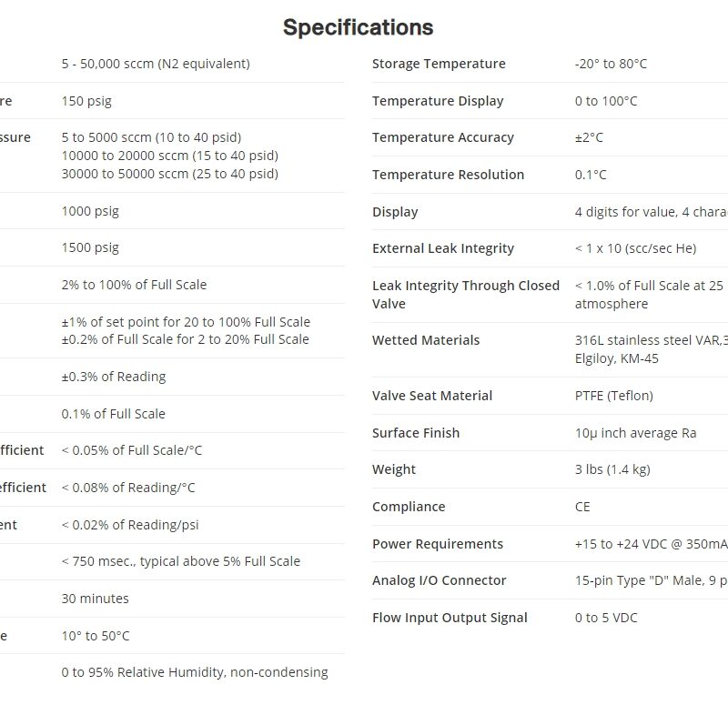Click the Weight row label
Image resolution: width=728 pixels, height=705 pixels.
coord(394,469)
